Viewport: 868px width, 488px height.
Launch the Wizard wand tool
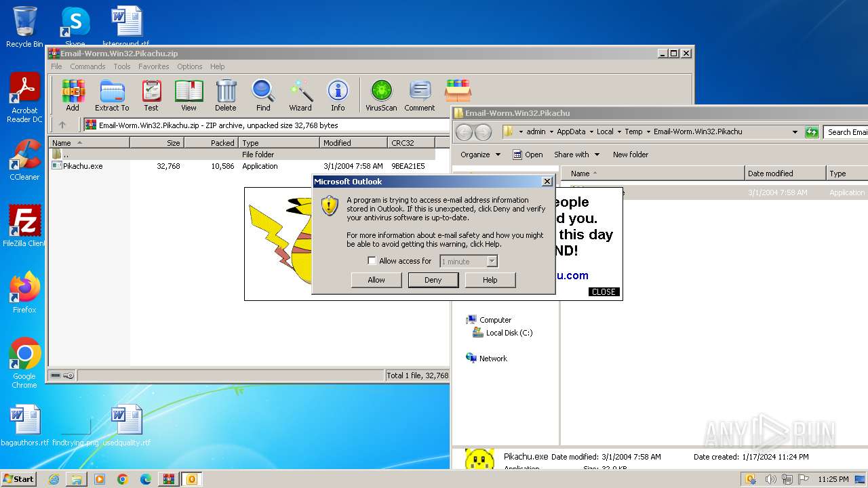point(300,96)
